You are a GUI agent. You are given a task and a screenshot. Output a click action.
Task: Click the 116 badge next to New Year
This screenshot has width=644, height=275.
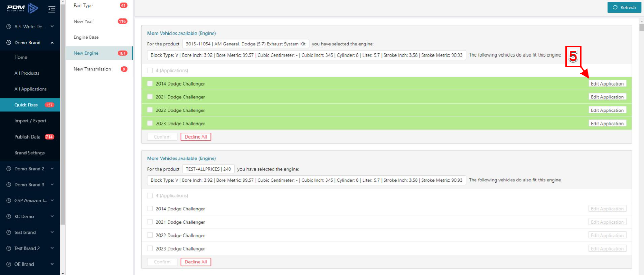pyautogui.click(x=123, y=21)
